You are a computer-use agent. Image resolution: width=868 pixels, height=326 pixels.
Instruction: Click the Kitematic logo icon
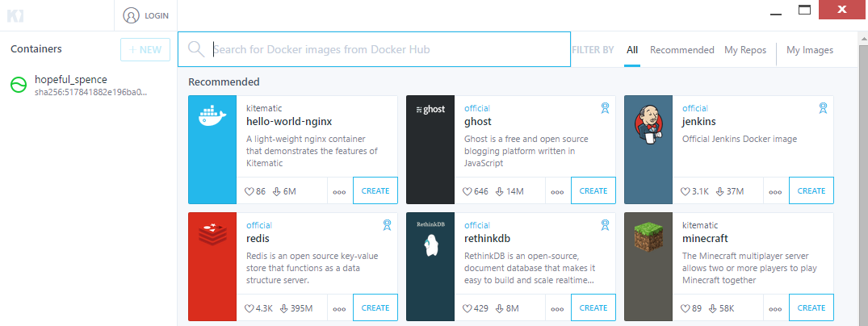(14, 15)
